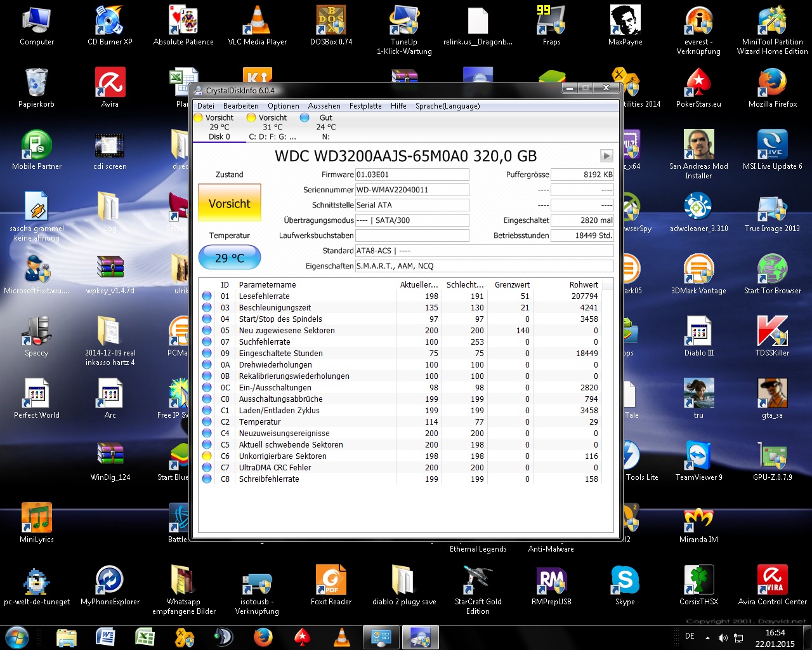
Task: Select the Neu zugewiesene Sektoren row
Action: pos(400,331)
